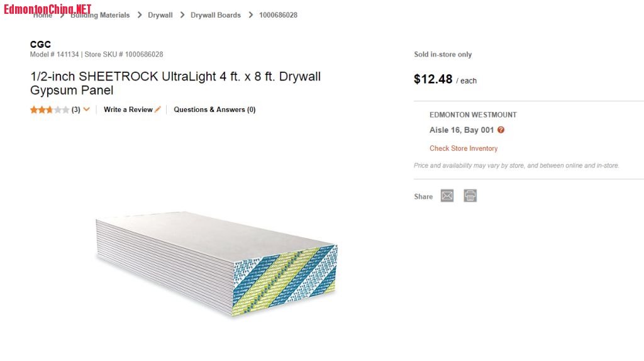Click the CGC brand name

(40, 45)
